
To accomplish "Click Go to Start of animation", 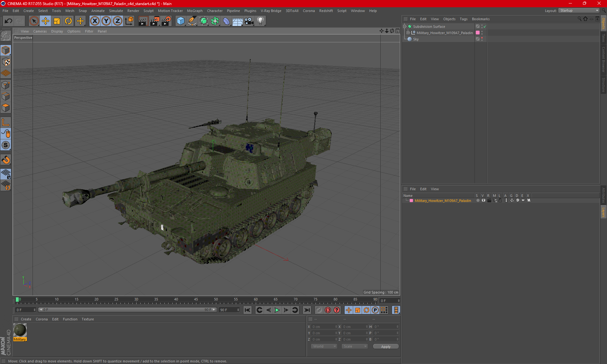I will coord(248,310).
